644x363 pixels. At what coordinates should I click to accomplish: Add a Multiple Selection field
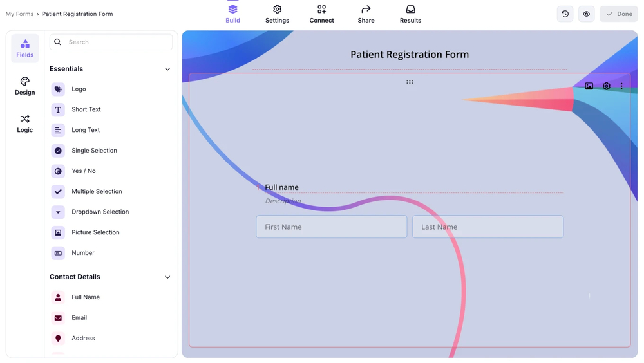pos(97,192)
